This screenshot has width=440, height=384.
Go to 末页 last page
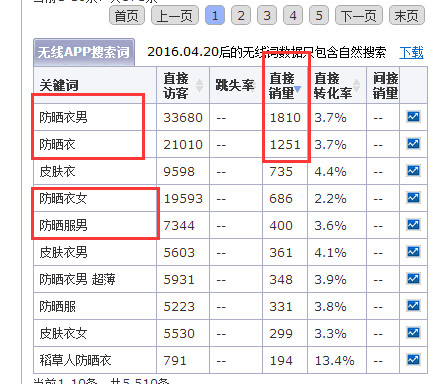pyautogui.click(x=407, y=16)
